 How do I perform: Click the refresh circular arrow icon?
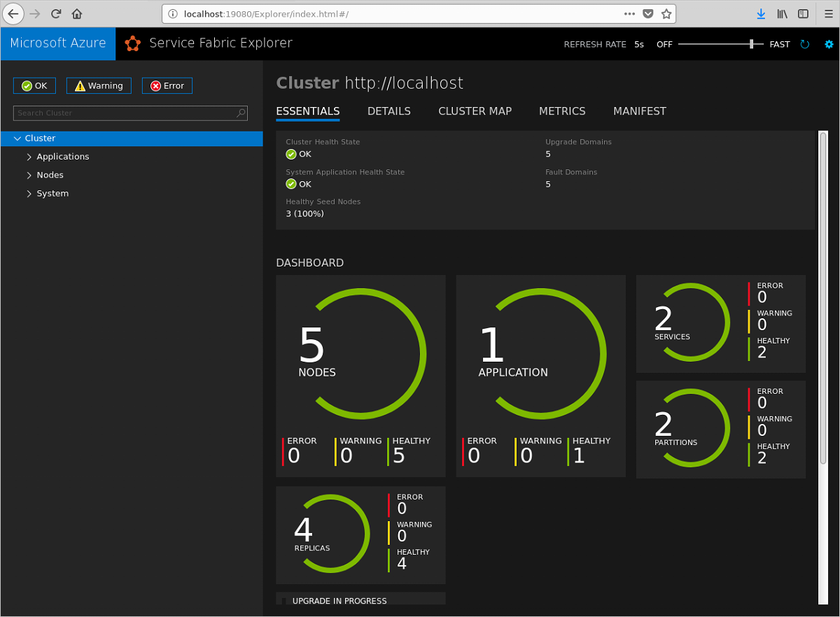pos(804,44)
